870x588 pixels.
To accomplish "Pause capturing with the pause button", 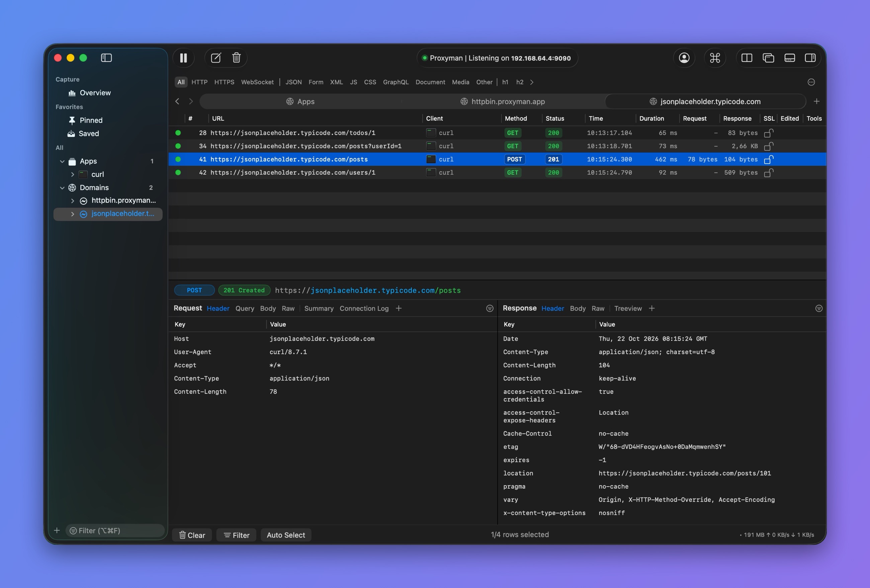I will click(x=183, y=58).
